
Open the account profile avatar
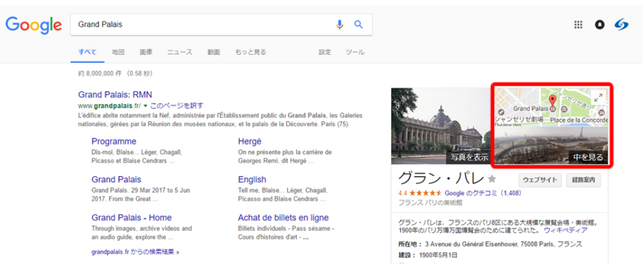pyautogui.click(x=621, y=25)
